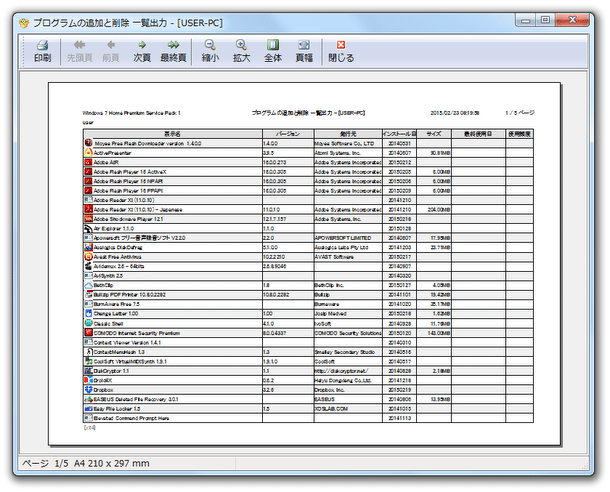Zoom in using 拡大 magnifier
Viewport: 610px width, 492px height.
coord(241,51)
